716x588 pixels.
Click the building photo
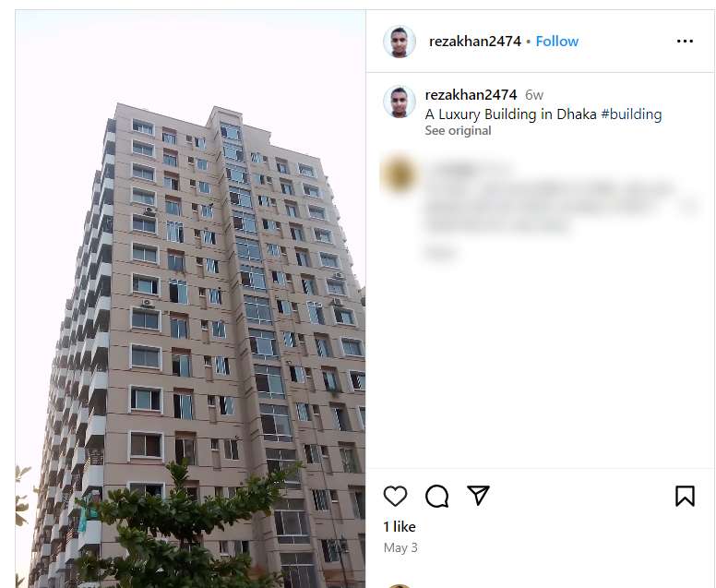190,299
